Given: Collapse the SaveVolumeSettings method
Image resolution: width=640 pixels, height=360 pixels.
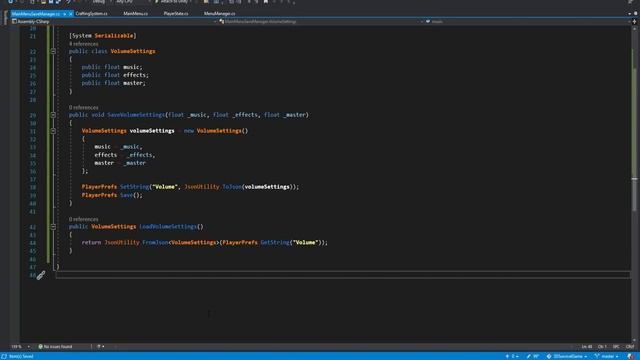Looking at the screenshot, I should 53,115.
